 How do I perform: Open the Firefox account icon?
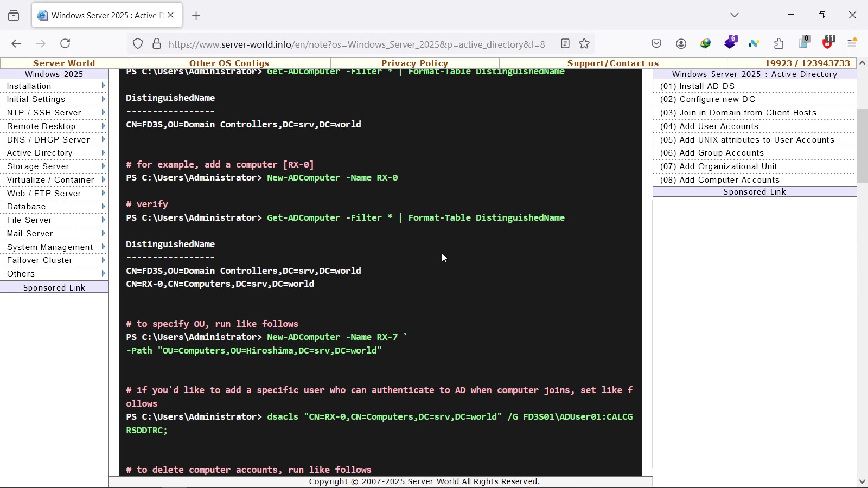pyautogui.click(x=681, y=44)
